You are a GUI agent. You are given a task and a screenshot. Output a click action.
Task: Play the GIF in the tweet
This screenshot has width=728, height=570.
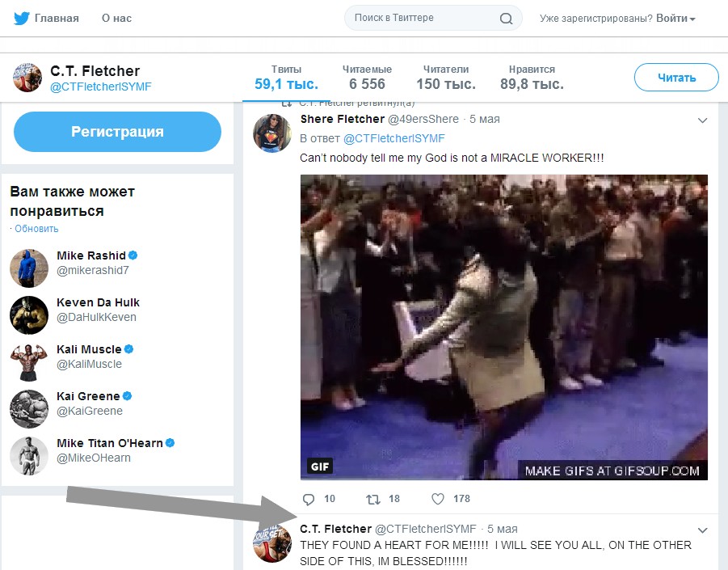(x=503, y=327)
